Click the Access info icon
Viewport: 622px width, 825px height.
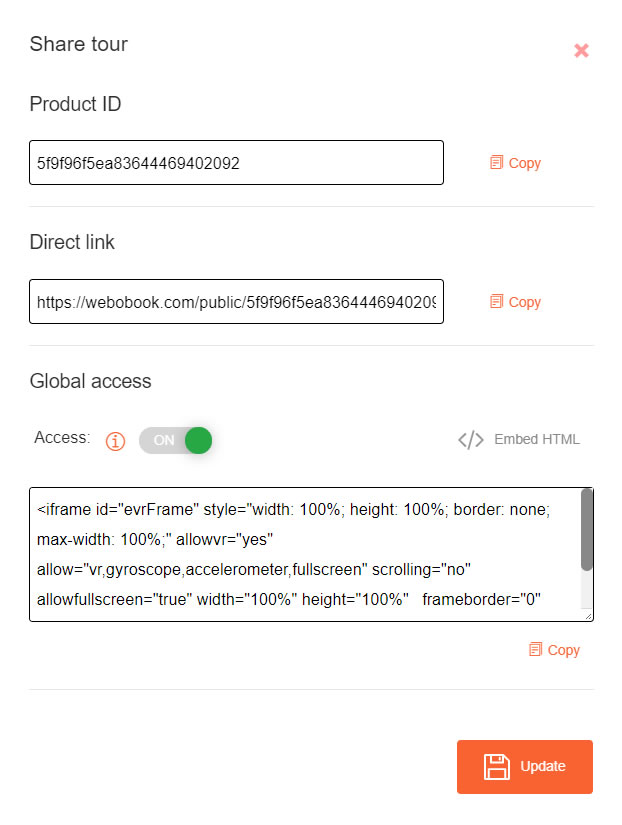(x=115, y=441)
